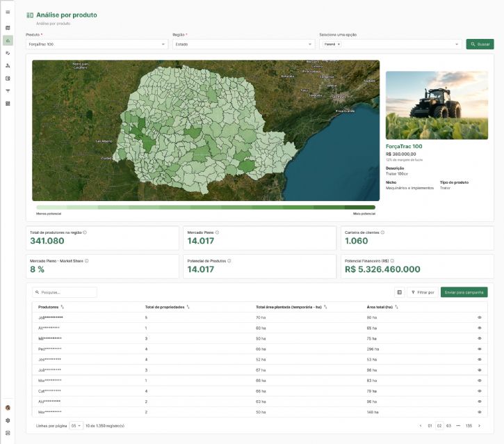
Task: Click the 341.080 total producers value
Action: coord(47,241)
